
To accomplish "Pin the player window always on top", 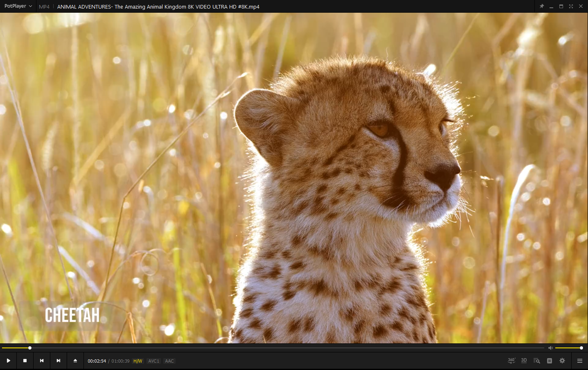I will click(x=542, y=6).
